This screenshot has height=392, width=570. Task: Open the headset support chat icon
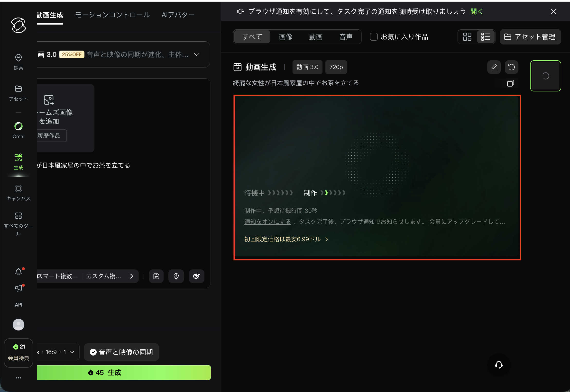coord(498,365)
